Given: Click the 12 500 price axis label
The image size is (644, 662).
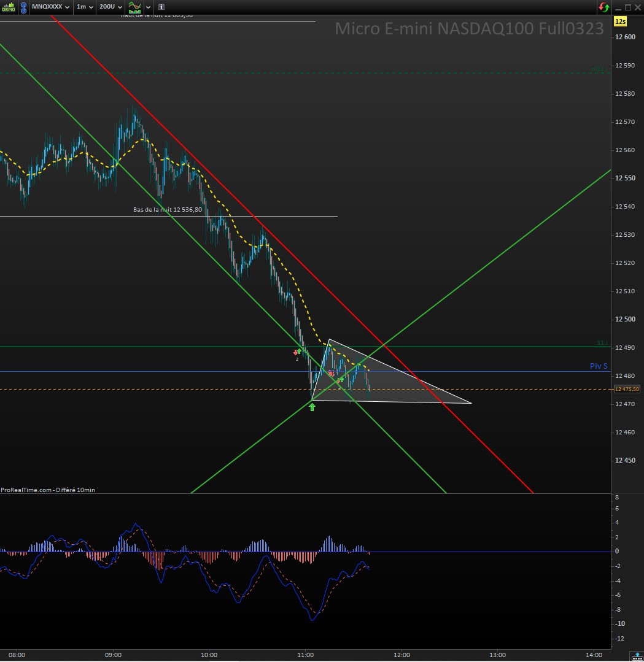Looking at the screenshot, I should tap(625, 319).
